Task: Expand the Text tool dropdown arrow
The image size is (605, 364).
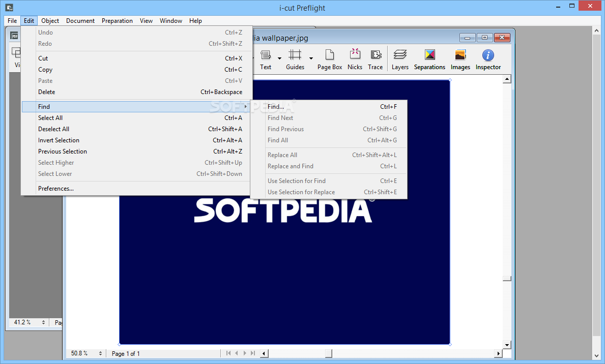Action: (279, 58)
